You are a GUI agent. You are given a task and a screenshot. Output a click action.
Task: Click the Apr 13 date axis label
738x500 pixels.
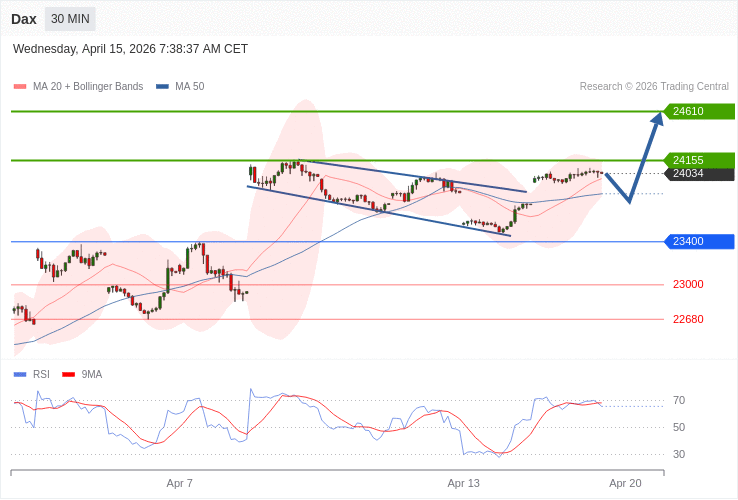(464, 483)
